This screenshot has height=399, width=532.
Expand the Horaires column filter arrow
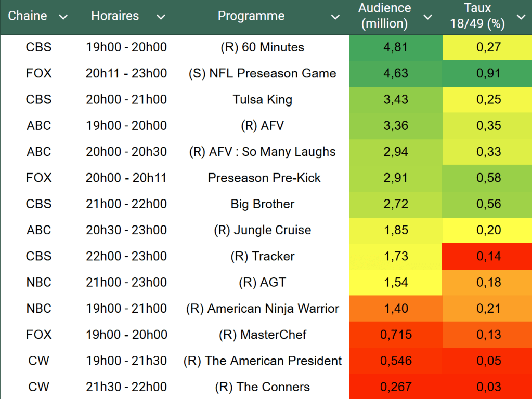pyautogui.click(x=161, y=17)
